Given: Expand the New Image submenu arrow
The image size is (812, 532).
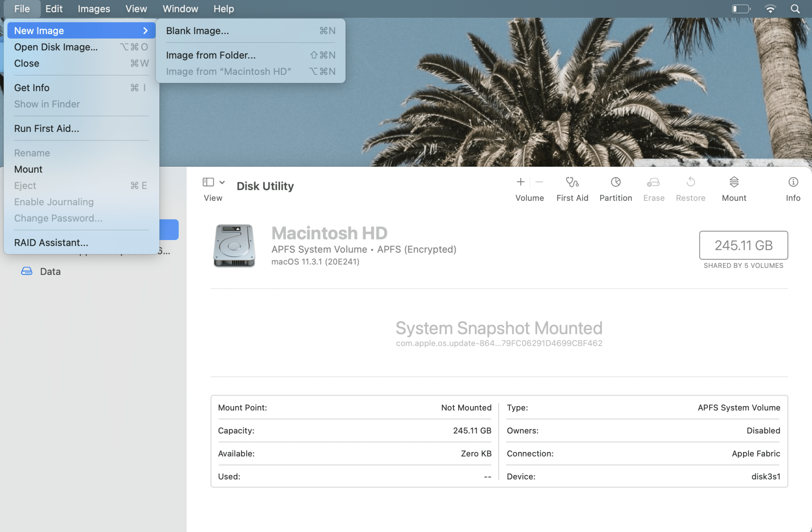Looking at the screenshot, I should (x=145, y=31).
